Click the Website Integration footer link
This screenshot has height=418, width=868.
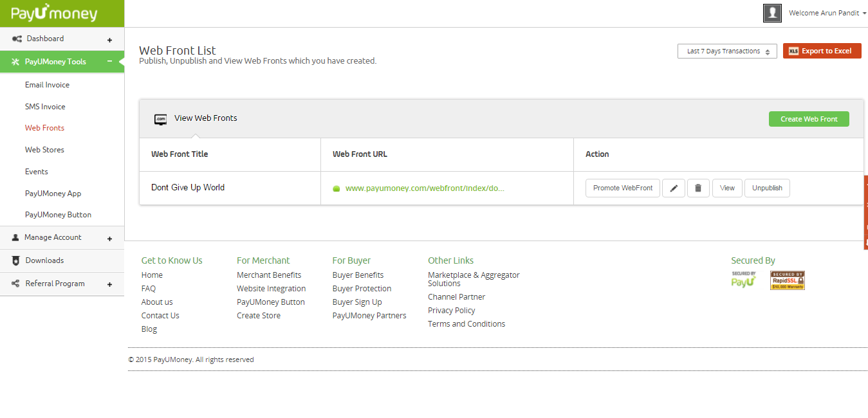[272, 289]
